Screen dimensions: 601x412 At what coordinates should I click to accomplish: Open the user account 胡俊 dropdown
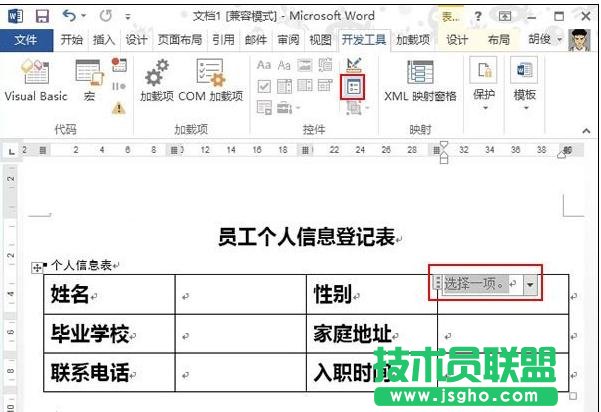[545, 39]
